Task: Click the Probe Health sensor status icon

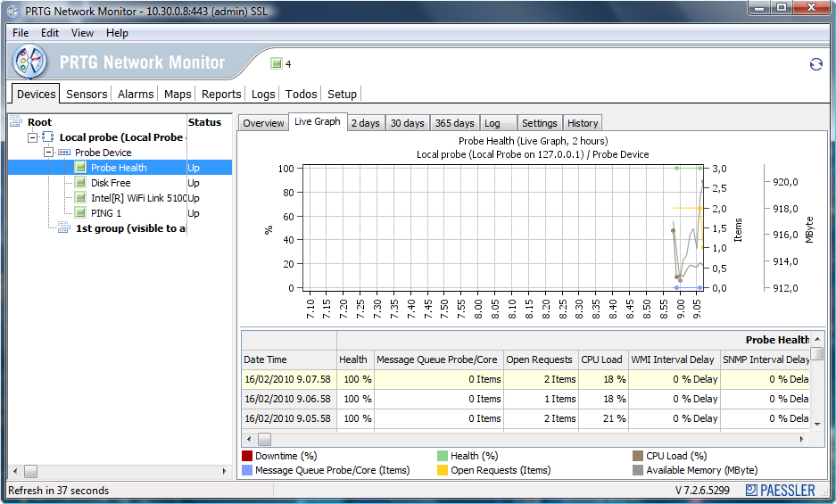Action: [80, 168]
